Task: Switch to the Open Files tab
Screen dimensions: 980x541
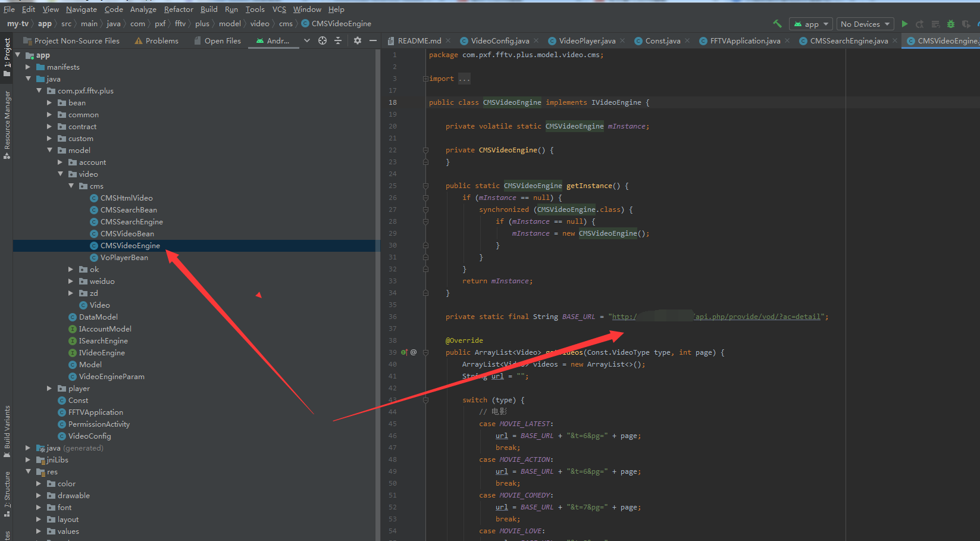Action: tap(217, 40)
